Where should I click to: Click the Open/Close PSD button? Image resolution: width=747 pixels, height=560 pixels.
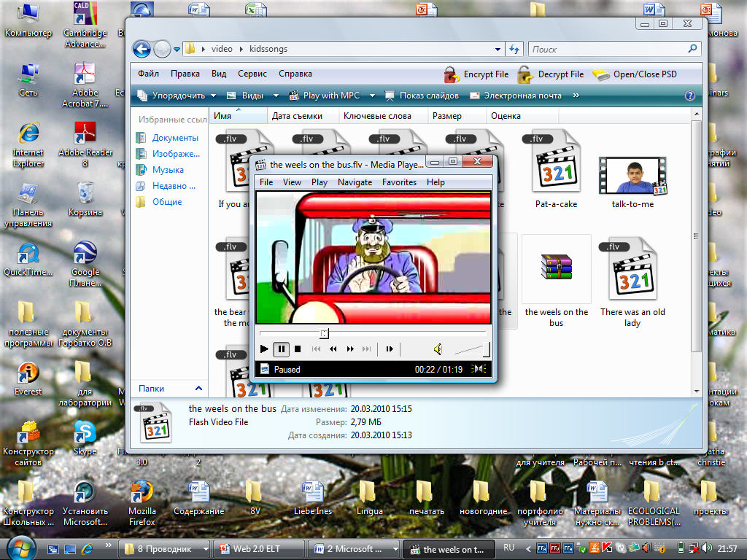click(635, 74)
